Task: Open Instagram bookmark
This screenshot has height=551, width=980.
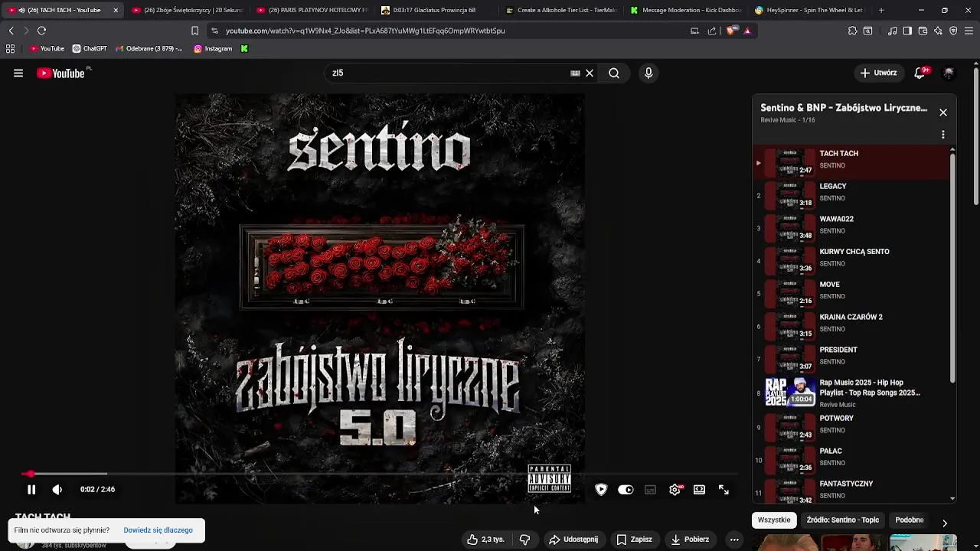Action: pyautogui.click(x=213, y=49)
